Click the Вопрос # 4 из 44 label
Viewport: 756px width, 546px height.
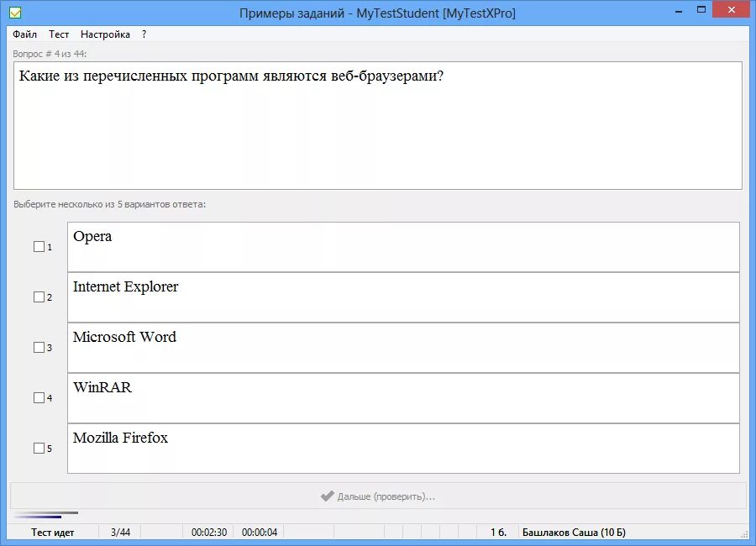click(50, 54)
